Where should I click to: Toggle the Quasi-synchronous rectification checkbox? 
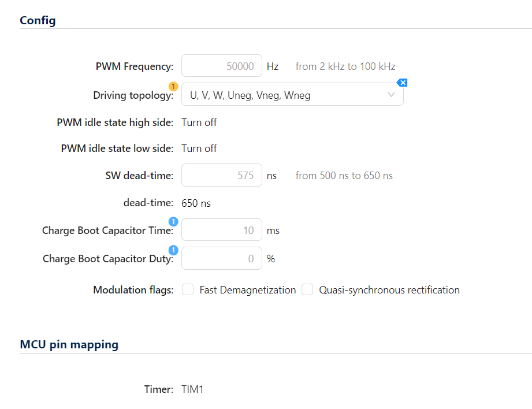pyautogui.click(x=307, y=290)
